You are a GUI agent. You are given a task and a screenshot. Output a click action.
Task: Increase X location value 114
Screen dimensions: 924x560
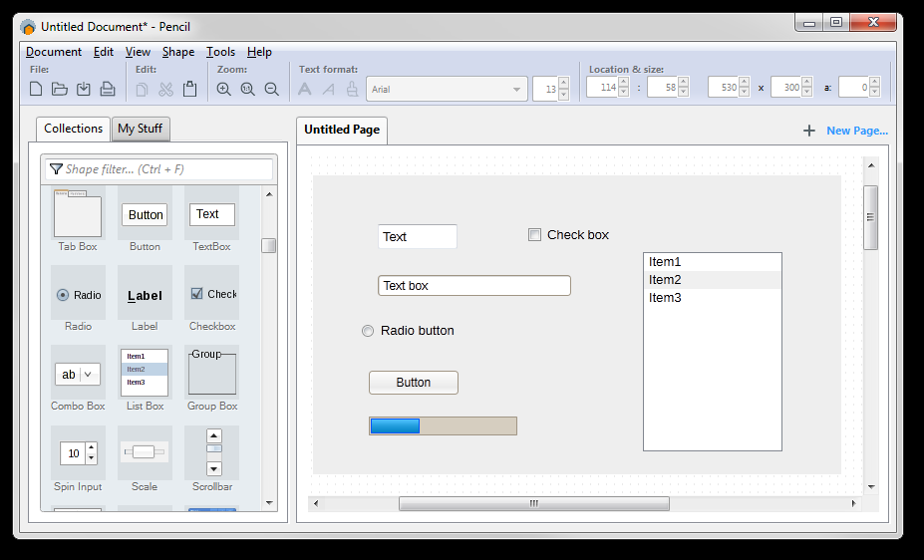pos(623,83)
